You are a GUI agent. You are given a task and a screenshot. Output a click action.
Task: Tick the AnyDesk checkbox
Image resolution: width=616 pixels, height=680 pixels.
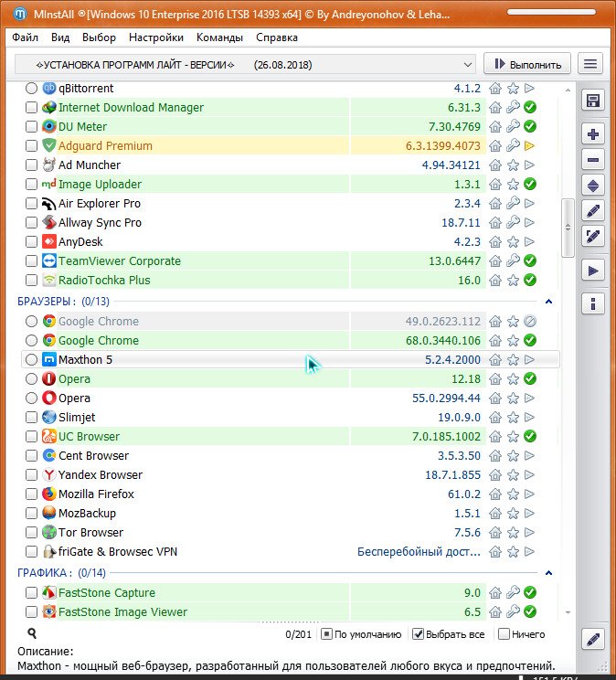click(x=31, y=241)
